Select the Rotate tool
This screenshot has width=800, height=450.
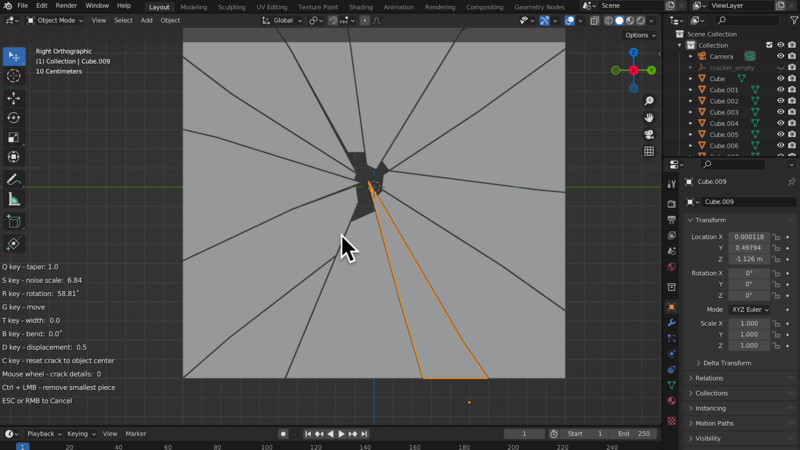[x=14, y=118]
